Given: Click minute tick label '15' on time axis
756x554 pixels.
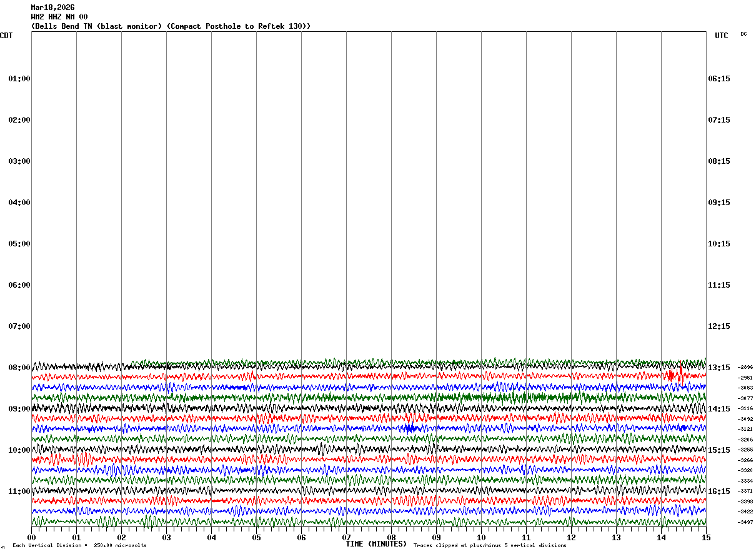Looking at the screenshot, I should tap(706, 538).
